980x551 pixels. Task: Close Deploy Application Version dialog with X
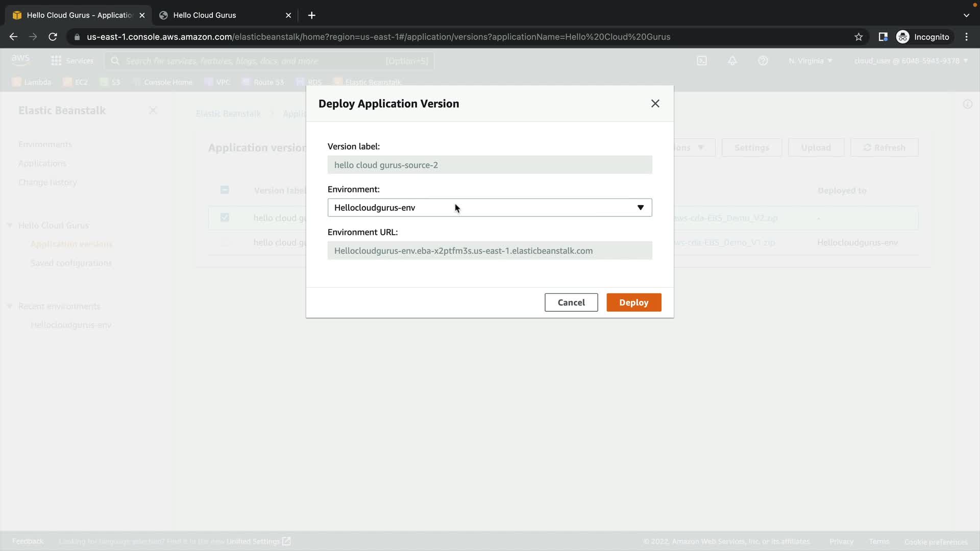tap(655, 104)
